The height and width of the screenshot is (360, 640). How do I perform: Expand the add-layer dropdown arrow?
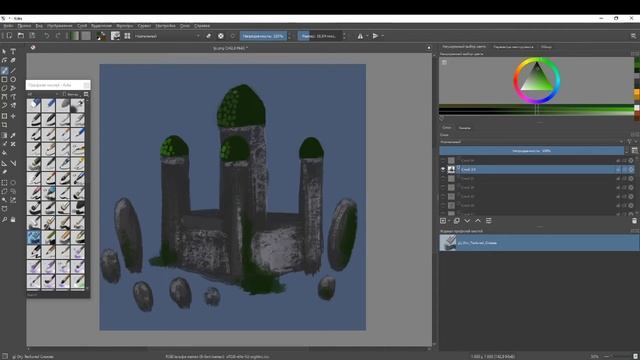pyautogui.click(x=449, y=221)
